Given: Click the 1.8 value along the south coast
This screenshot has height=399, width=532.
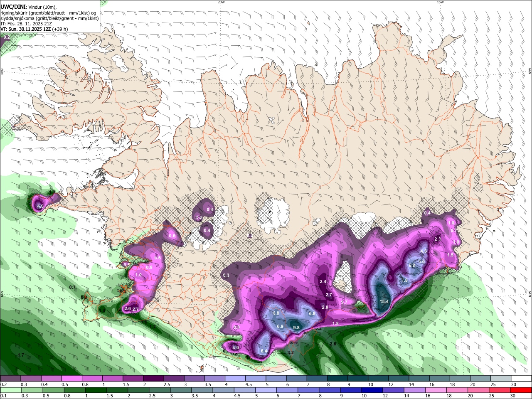Looking at the screenshot, I should tap(335, 324).
